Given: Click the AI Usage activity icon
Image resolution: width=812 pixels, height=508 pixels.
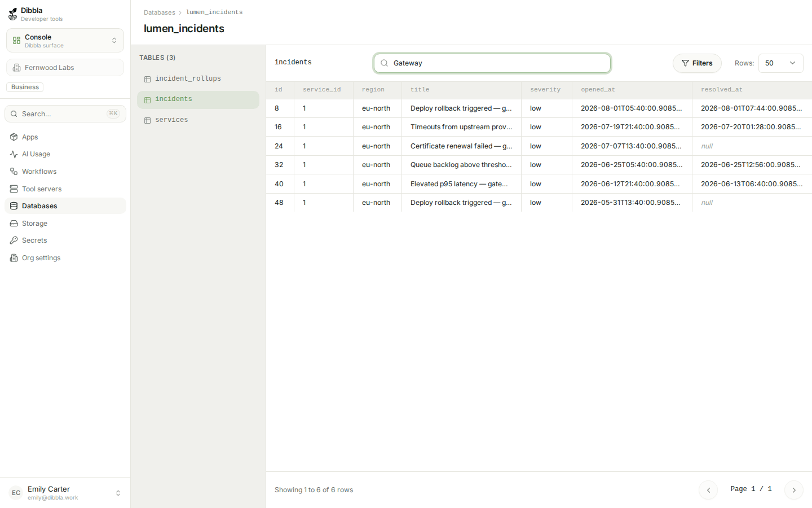Looking at the screenshot, I should pos(14,154).
